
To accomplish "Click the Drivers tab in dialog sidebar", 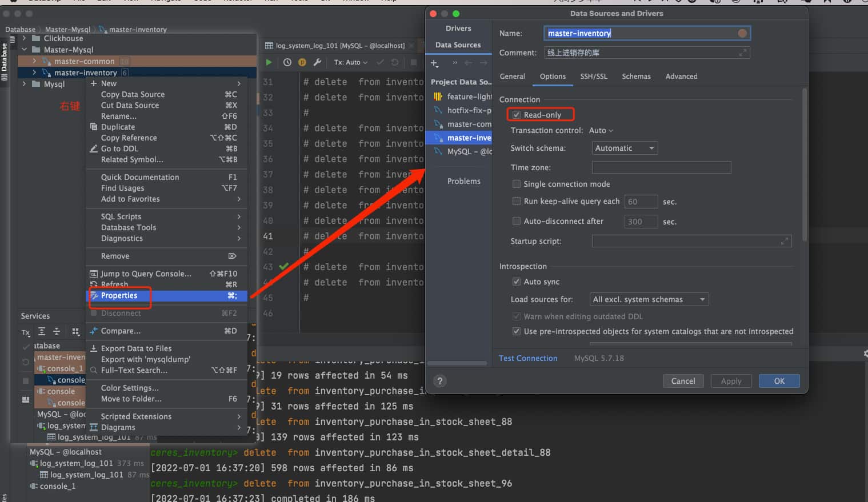I will point(458,28).
